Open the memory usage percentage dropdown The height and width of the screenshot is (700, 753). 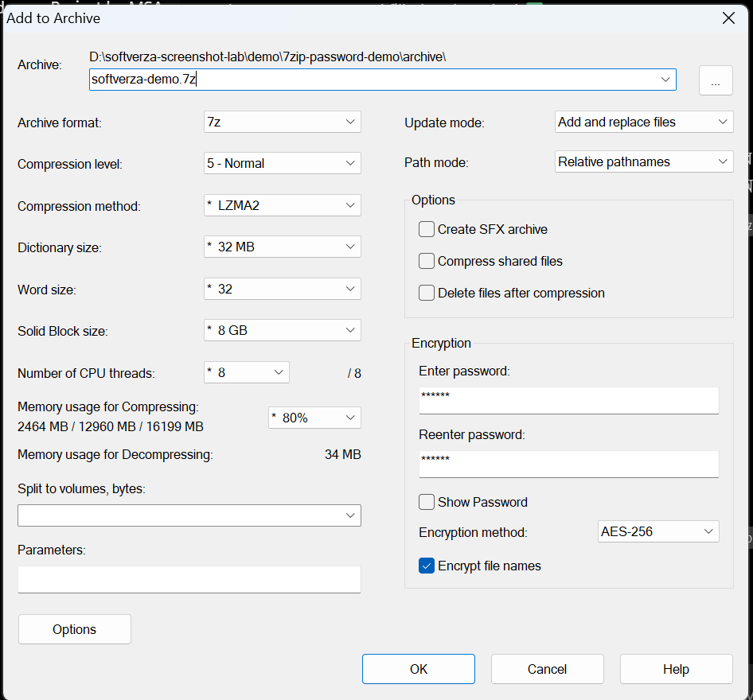(x=314, y=418)
